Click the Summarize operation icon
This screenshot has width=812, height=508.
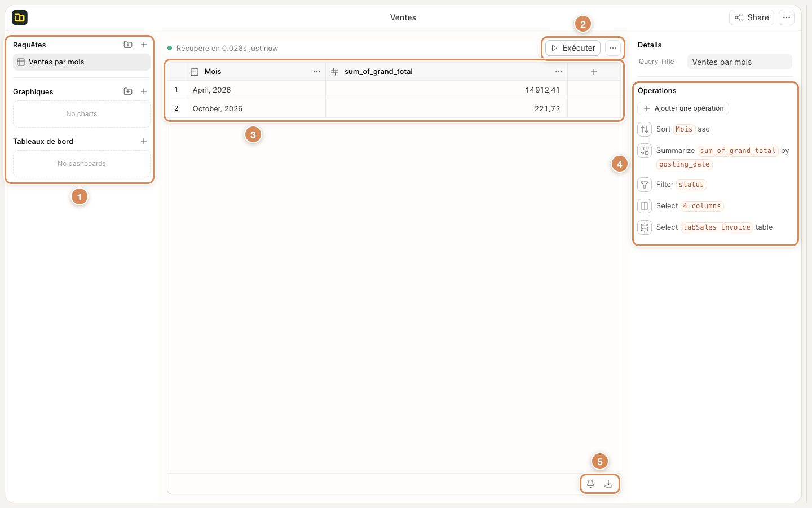[x=645, y=151]
